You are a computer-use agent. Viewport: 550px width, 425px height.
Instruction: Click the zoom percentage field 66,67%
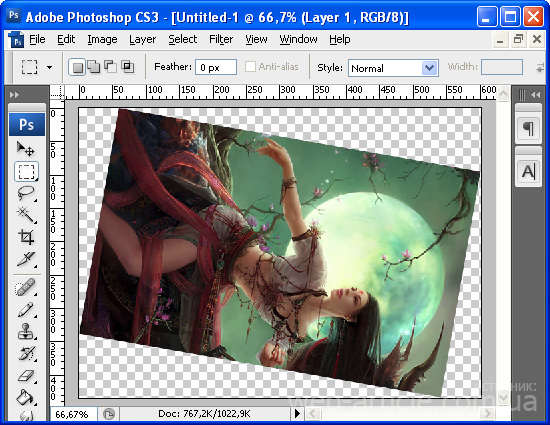coord(74,414)
